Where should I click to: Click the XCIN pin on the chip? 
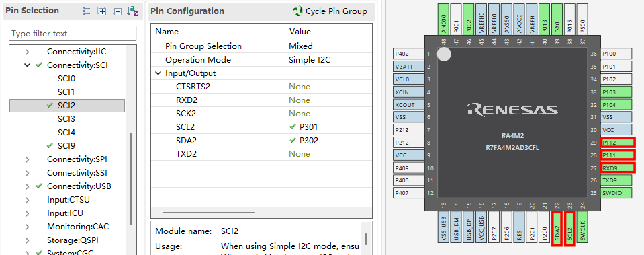point(408,92)
